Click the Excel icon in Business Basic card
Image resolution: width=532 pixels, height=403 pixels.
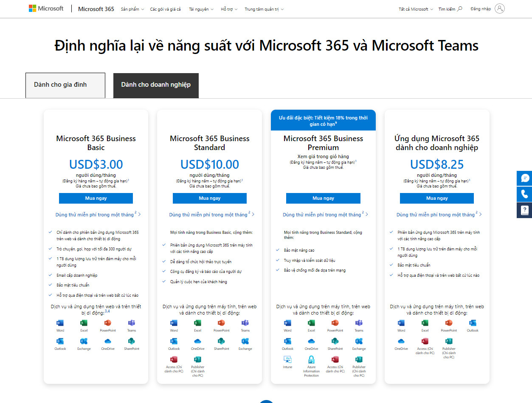coord(84,323)
